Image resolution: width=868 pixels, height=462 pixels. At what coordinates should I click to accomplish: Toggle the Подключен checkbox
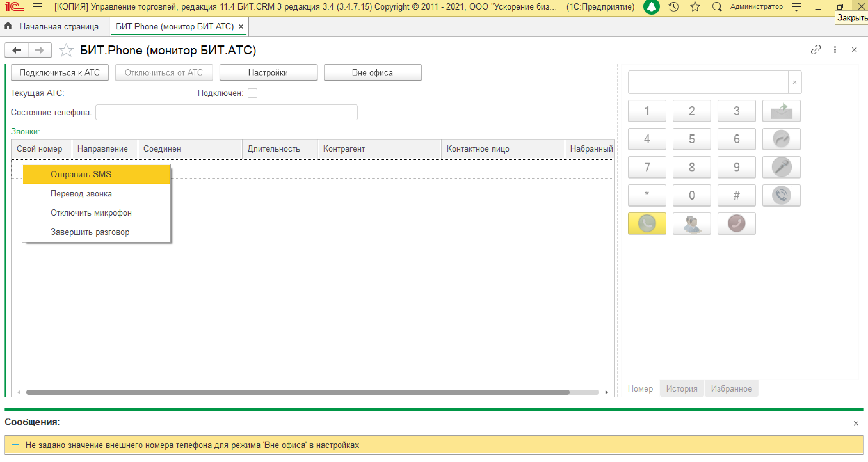click(x=252, y=93)
